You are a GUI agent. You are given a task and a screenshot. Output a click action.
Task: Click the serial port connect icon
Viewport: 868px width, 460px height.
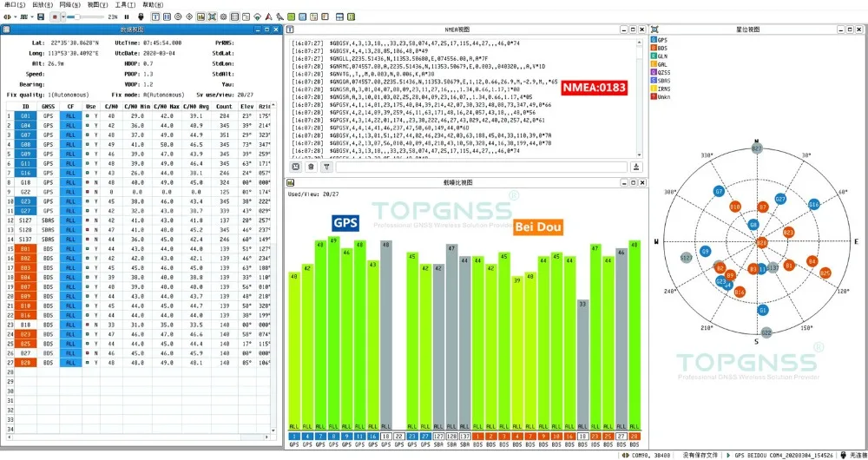(x=7, y=16)
